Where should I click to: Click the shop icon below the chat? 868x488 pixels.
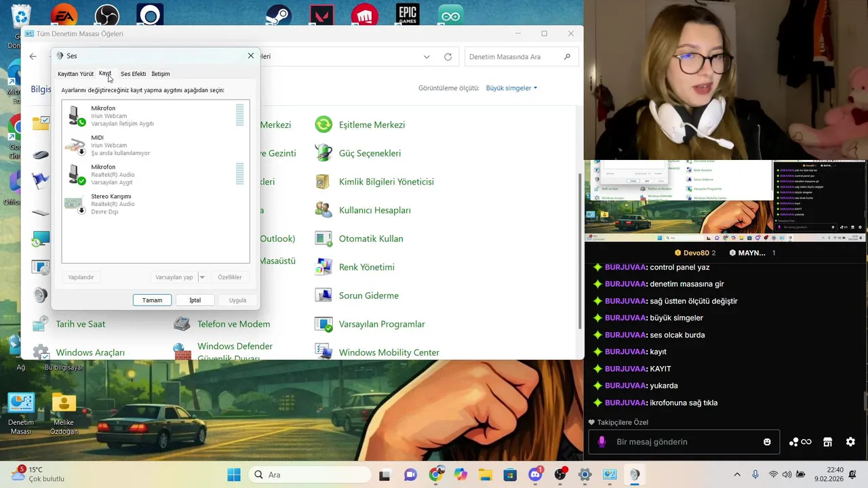click(827, 442)
